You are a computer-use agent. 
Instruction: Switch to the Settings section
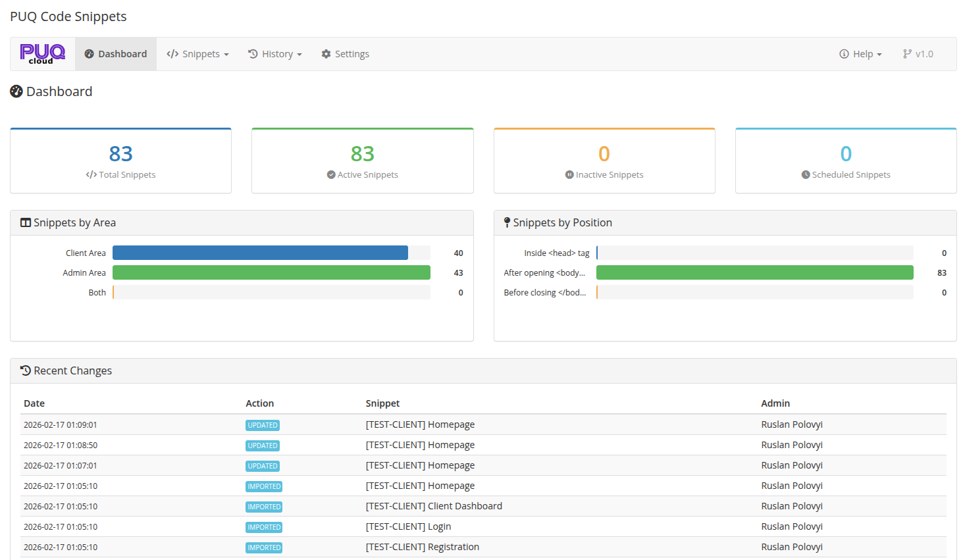pyautogui.click(x=345, y=53)
